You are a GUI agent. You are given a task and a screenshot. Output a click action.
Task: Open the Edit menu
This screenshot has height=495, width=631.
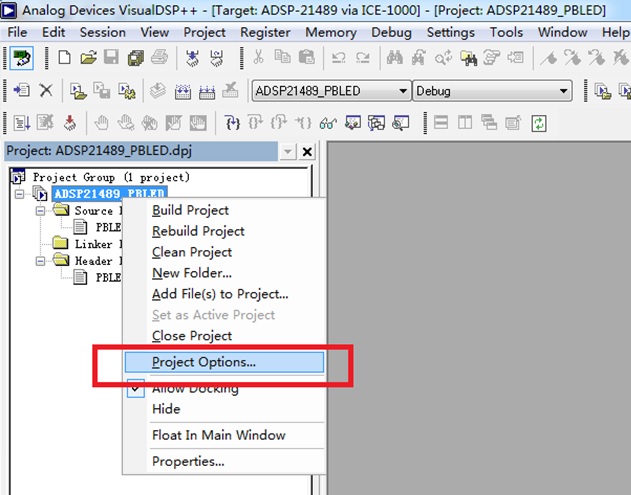tap(54, 32)
